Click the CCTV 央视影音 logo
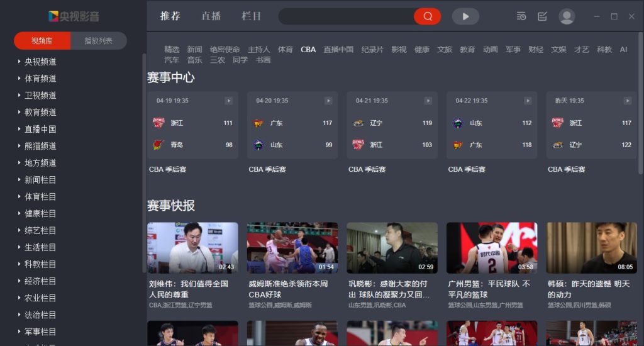This screenshot has width=644, height=346. (x=74, y=16)
